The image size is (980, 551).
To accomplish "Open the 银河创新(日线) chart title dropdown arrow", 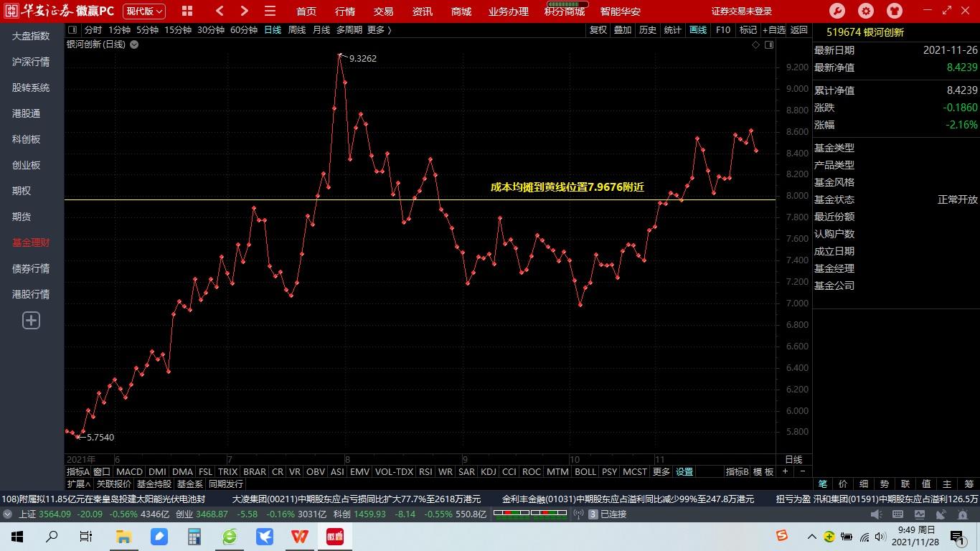I will point(134,44).
